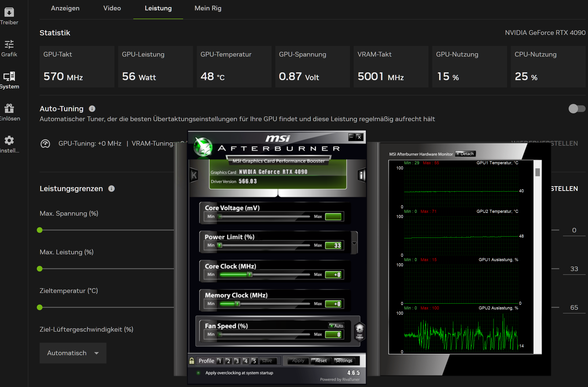The width and height of the screenshot is (588, 387).
Task: Click the CPU-Nutzung statistic card
Action: (x=548, y=67)
